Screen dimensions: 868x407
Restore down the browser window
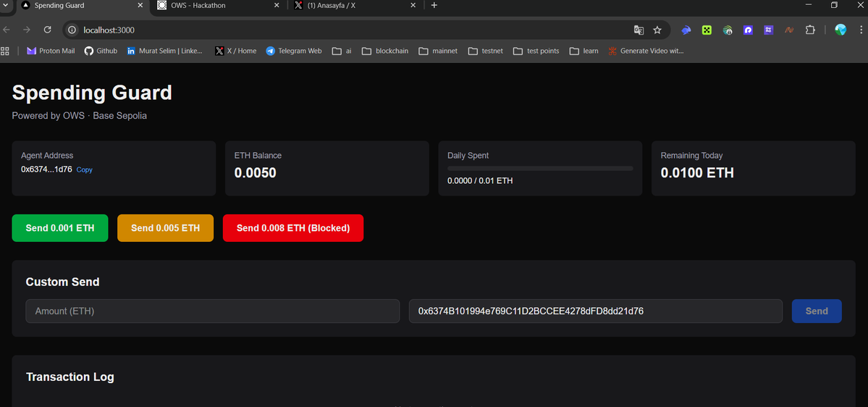click(x=834, y=5)
